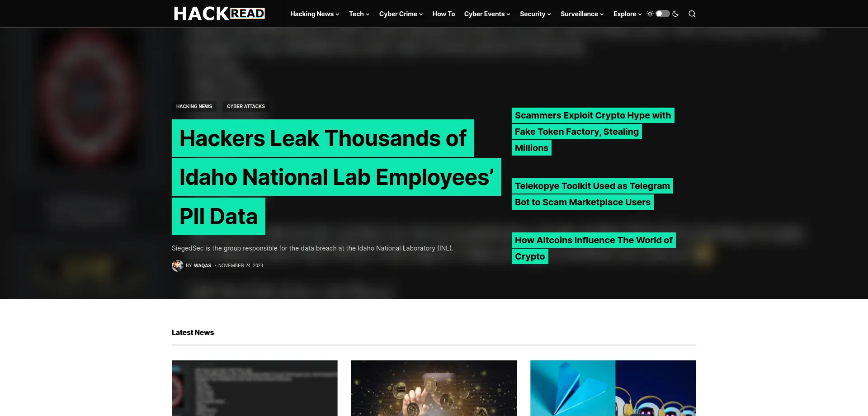Expand the Security menu chevron
The height and width of the screenshot is (416, 868).
549,14
